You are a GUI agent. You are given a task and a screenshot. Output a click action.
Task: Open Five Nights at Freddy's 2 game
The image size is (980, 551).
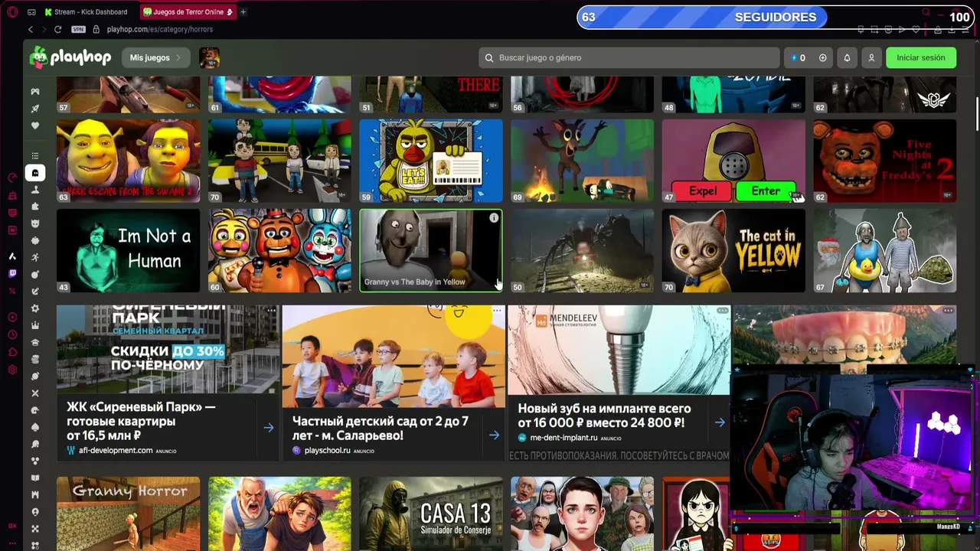click(x=885, y=161)
